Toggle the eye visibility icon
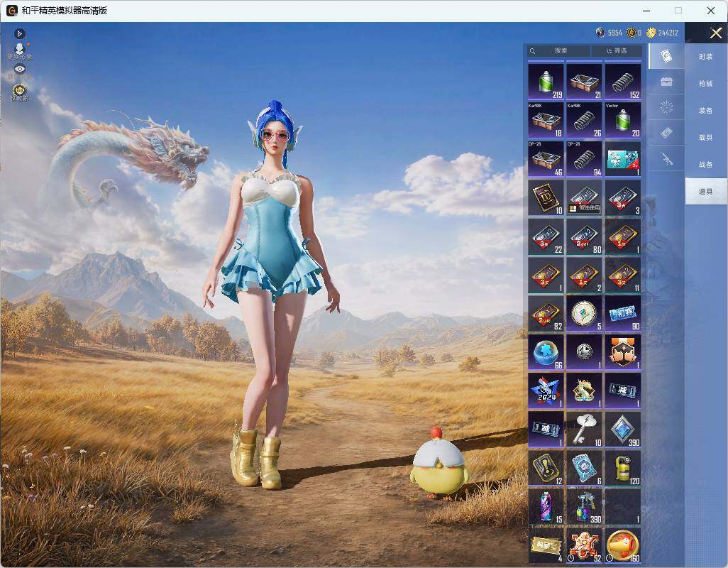Image resolution: width=728 pixels, height=568 pixels. click(x=19, y=69)
